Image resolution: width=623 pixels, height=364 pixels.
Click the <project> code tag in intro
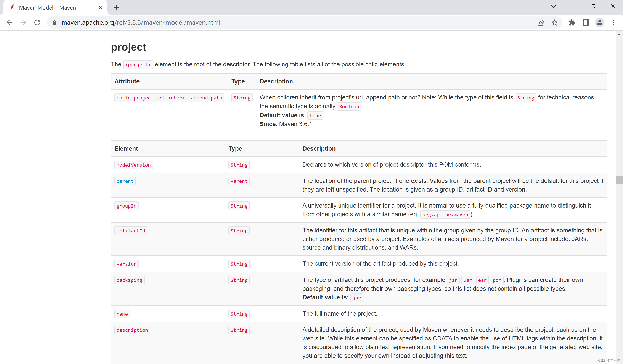coord(138,65)
